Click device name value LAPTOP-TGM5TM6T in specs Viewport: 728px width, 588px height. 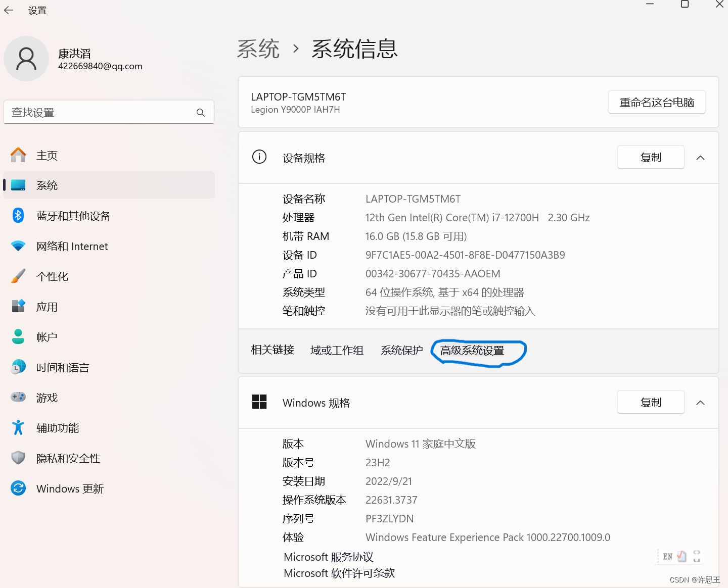pos(413,199)
